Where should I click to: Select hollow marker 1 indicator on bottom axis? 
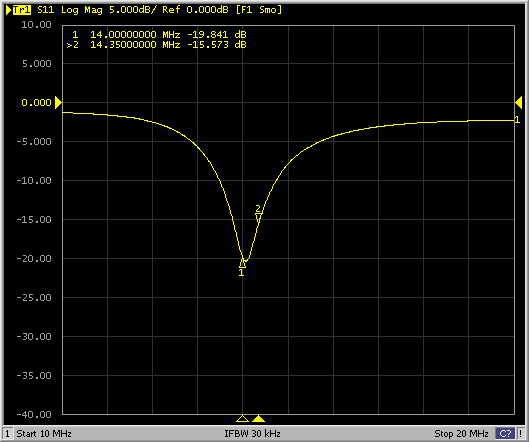(242, 419)
